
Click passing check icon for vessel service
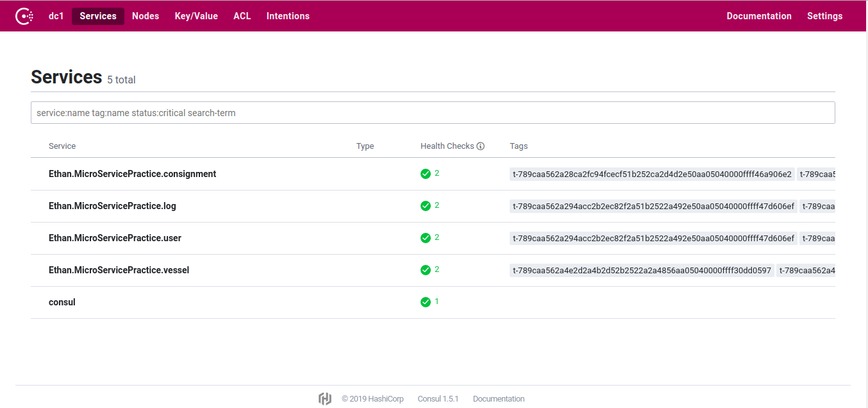point(426,270)
